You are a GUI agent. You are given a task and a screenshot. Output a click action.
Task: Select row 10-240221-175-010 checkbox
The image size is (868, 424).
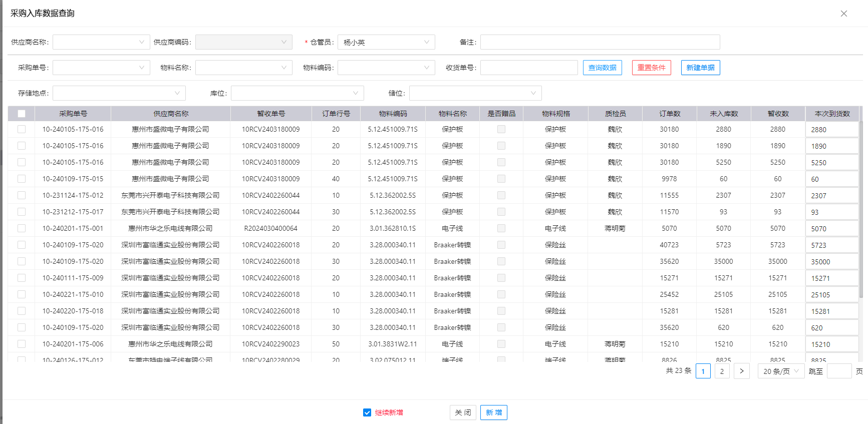22,294
